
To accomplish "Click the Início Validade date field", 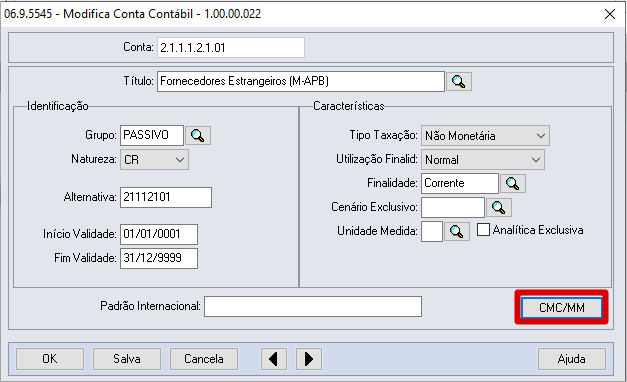I will coord(159,234).
